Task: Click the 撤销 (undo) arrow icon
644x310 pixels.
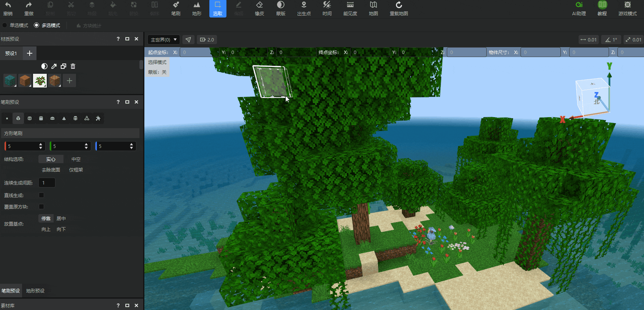Action: click(8, 5)
